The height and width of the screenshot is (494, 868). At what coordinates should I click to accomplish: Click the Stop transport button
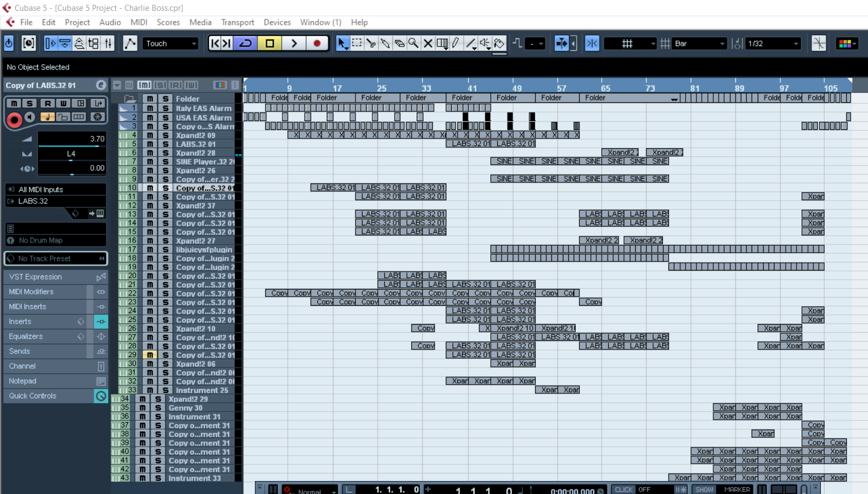pyautogui.click(x=269, y=43)
